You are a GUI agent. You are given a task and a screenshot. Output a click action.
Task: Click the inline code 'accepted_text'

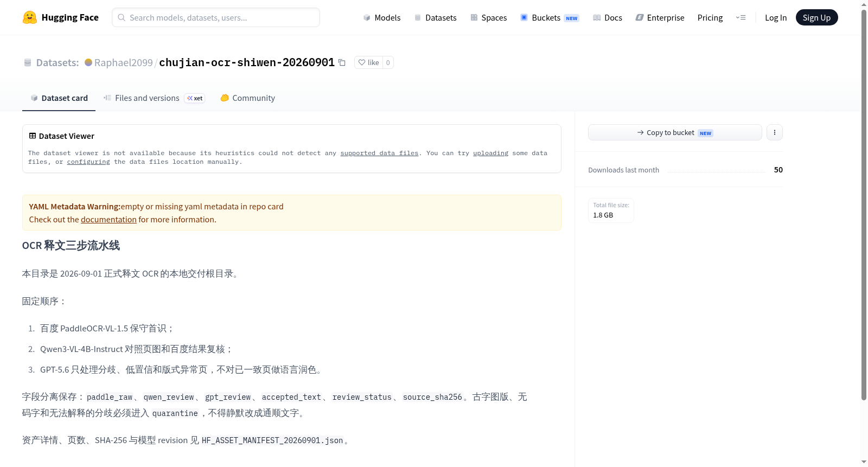291,397
